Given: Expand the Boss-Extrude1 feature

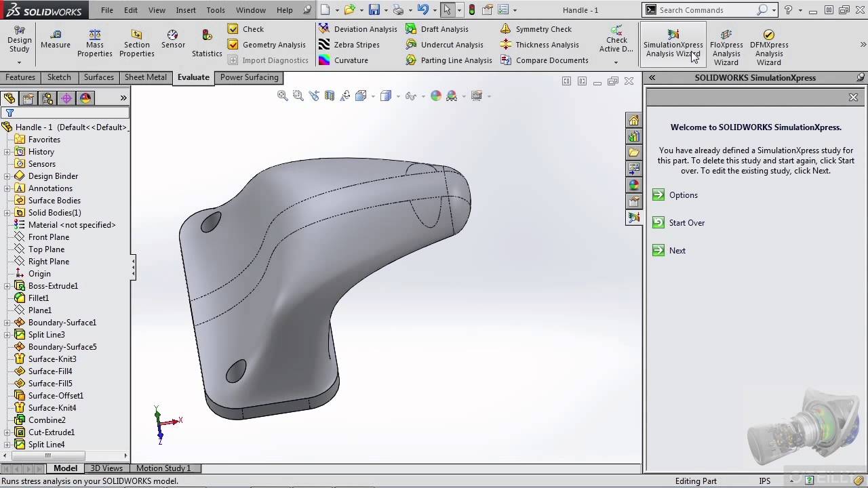Looking at the screenshot, I should pyautogui.click(x=7, y=286).
